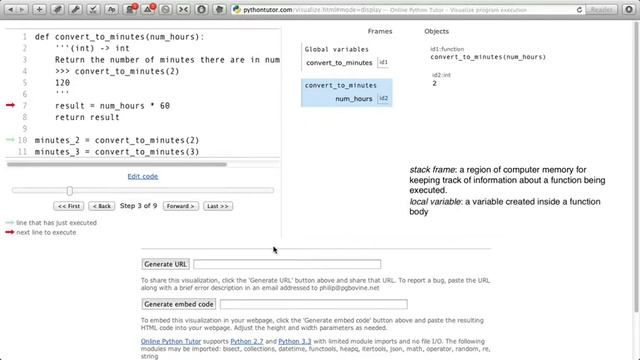The image size is (640, 360).
Task: Click the Python favicon in address bar
Action: (236, 9)
